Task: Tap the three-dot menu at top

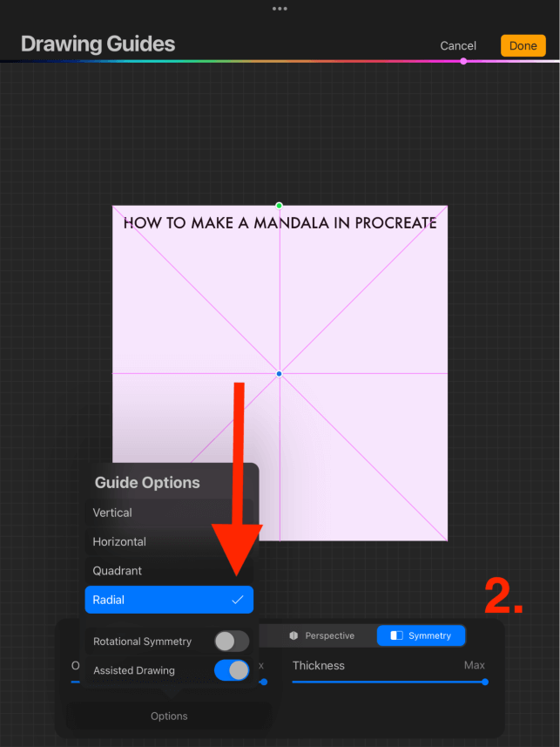Action: point(280,9)
